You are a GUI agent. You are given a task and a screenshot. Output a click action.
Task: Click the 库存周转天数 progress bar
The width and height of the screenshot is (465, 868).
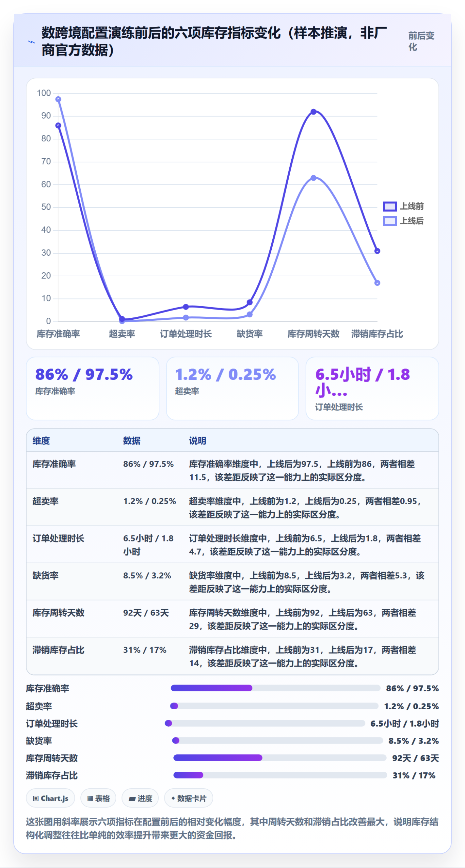coord(280,758)
